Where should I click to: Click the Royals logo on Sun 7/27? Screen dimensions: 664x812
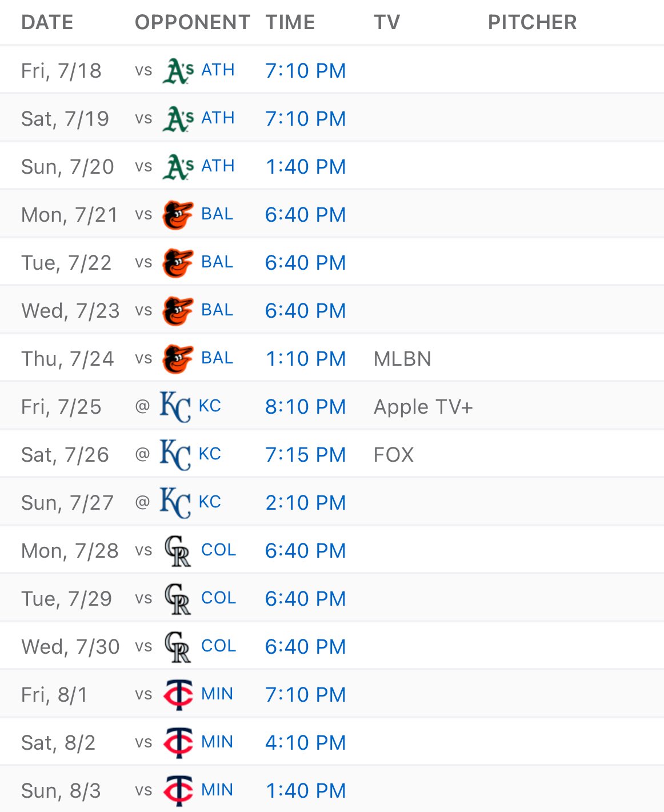tap(175, 503)
